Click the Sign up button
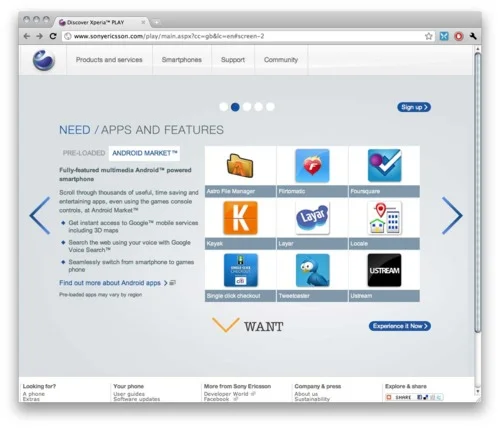 point(414,107)
